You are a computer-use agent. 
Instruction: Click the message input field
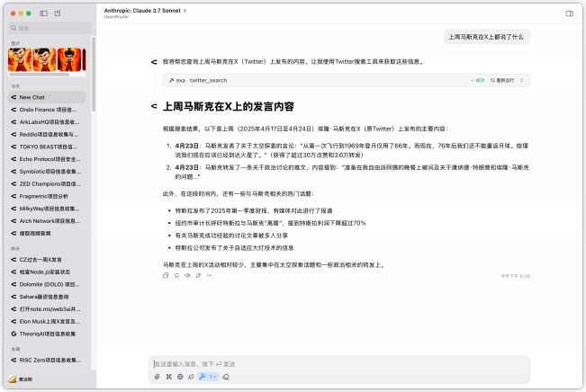tap(339, 364)
